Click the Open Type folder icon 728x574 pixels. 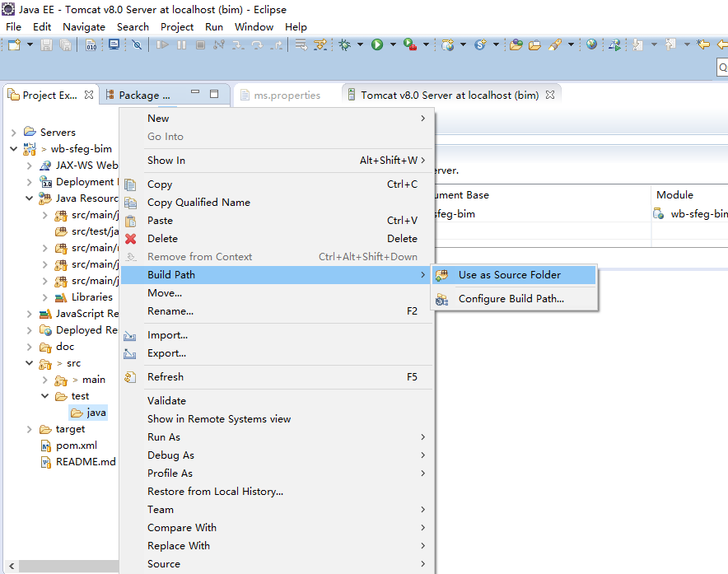pyautogui.click(x=516, y=44)
